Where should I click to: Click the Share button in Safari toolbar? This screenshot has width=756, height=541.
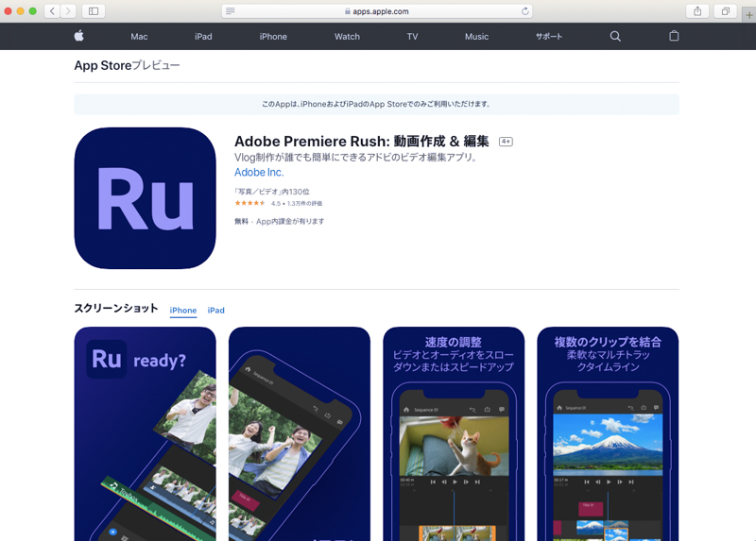pos(697,10)
